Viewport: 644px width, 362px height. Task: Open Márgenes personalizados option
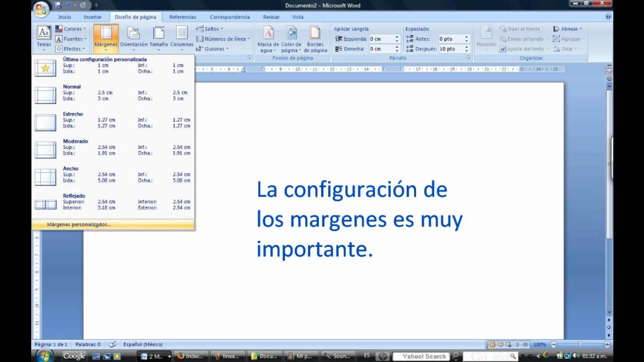[113, 225]
